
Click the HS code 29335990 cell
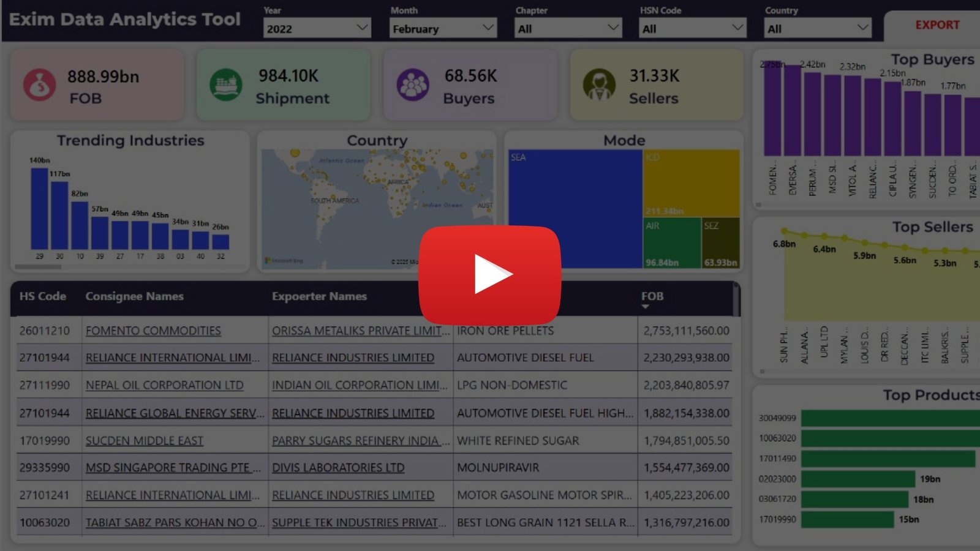click(44, 468)
